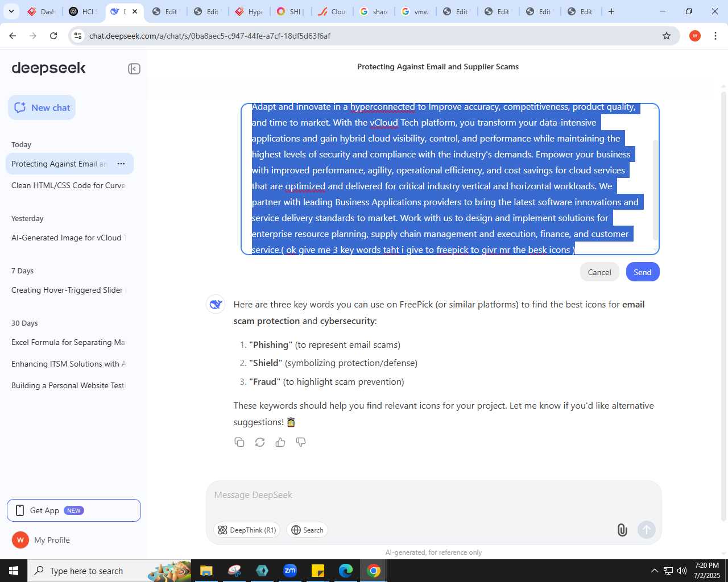728x582 pixels.
Task: Cancel editing the message
Action: (599, 272)
